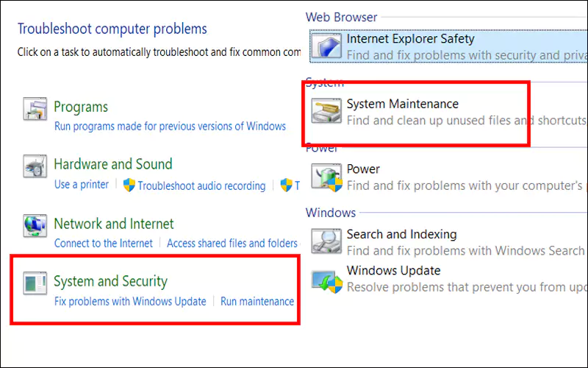This screenshot has height=368, width=588.
Task: Click the Search and Indexing magnifier icon
Action: coord(326,241)
